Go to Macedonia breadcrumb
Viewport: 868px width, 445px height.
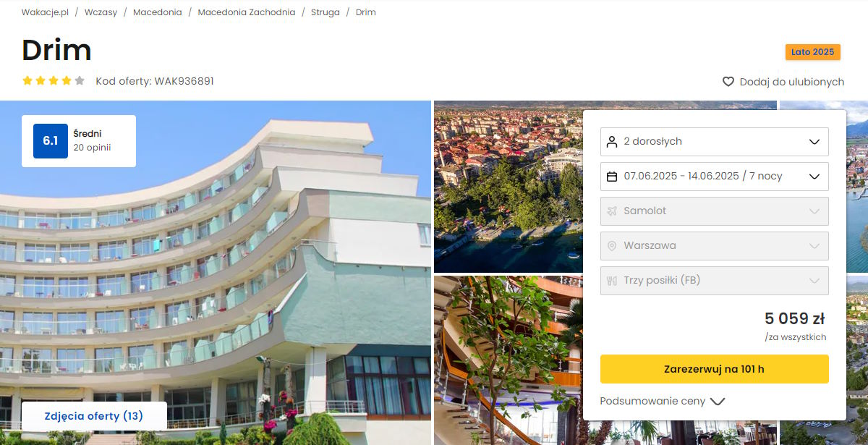pyautogui.click(x=158, y=12)
